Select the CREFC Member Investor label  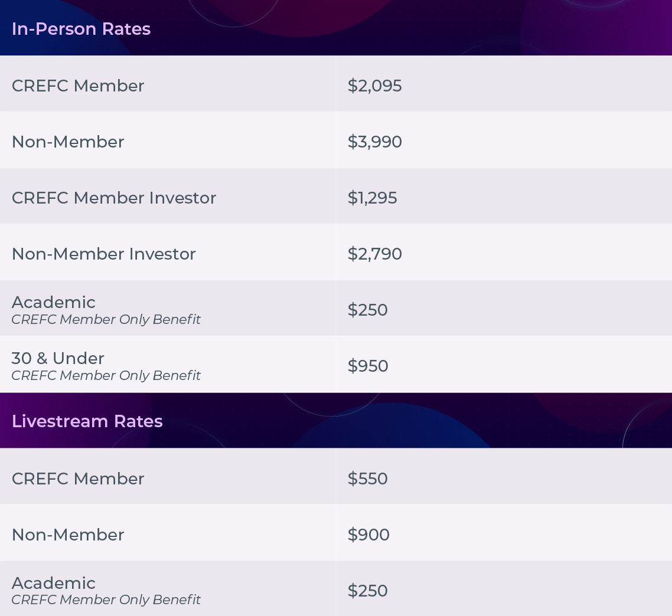[x=114, y=198]
